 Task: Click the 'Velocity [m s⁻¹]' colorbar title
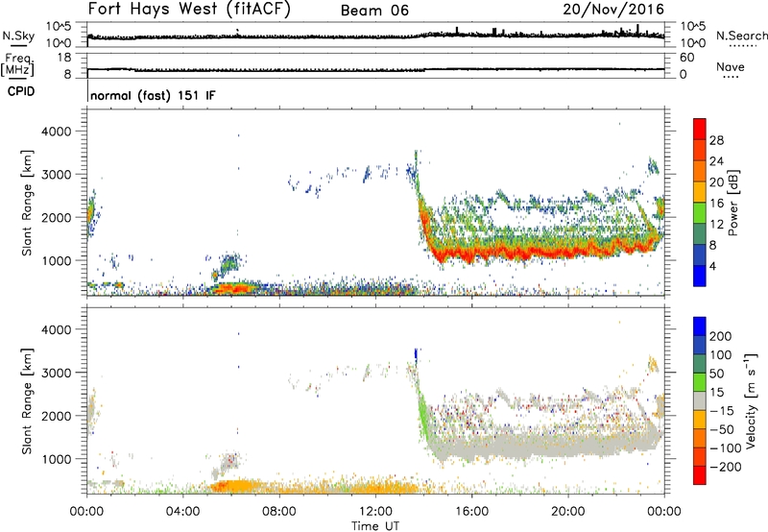coord(751,400)
